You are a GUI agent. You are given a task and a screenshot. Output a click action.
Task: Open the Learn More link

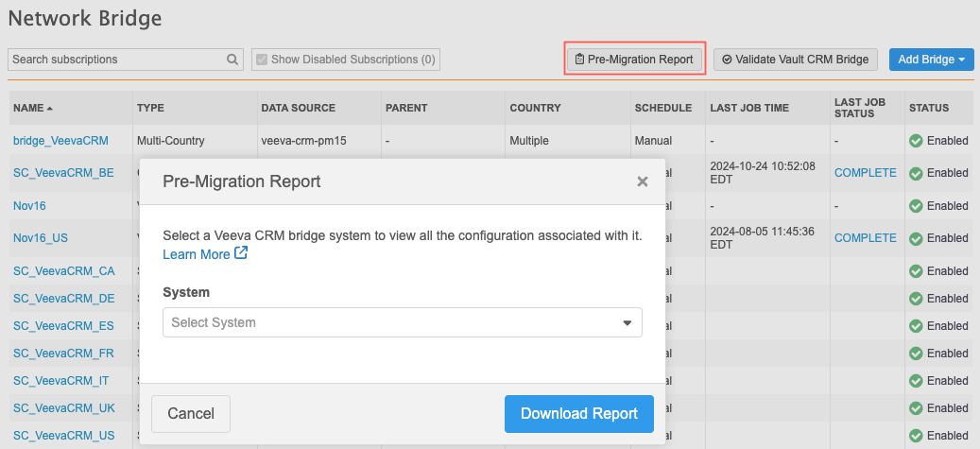[197, 254]
